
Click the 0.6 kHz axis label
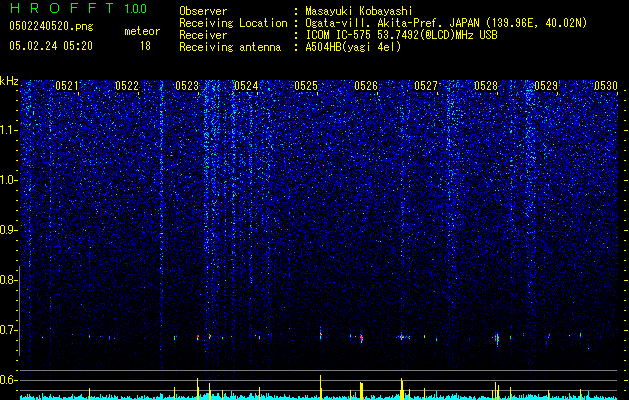click(7, 380)
